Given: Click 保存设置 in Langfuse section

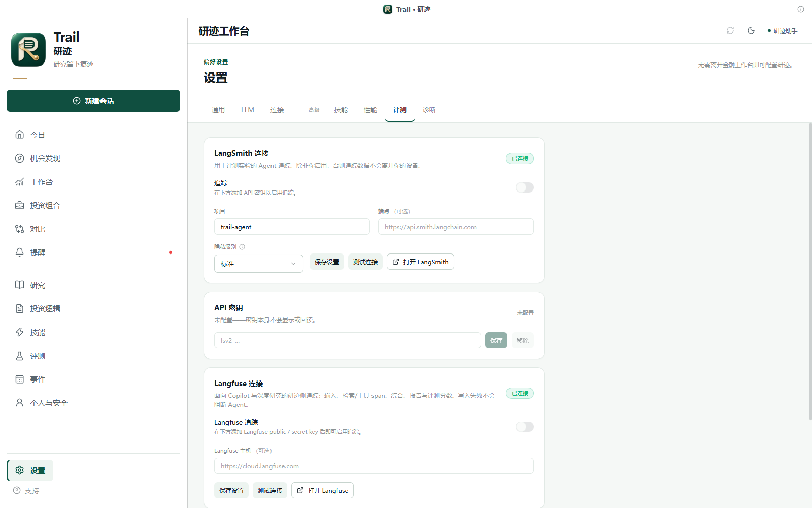Looking at the screenshot, I should 231,490.
